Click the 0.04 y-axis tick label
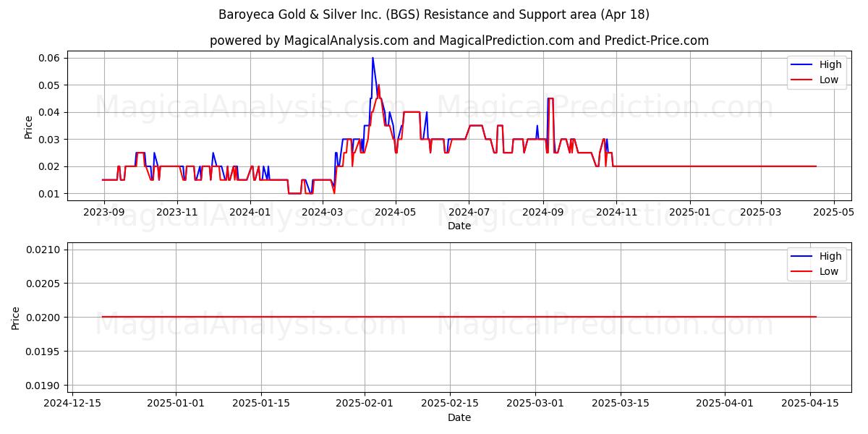 (48, 112)
